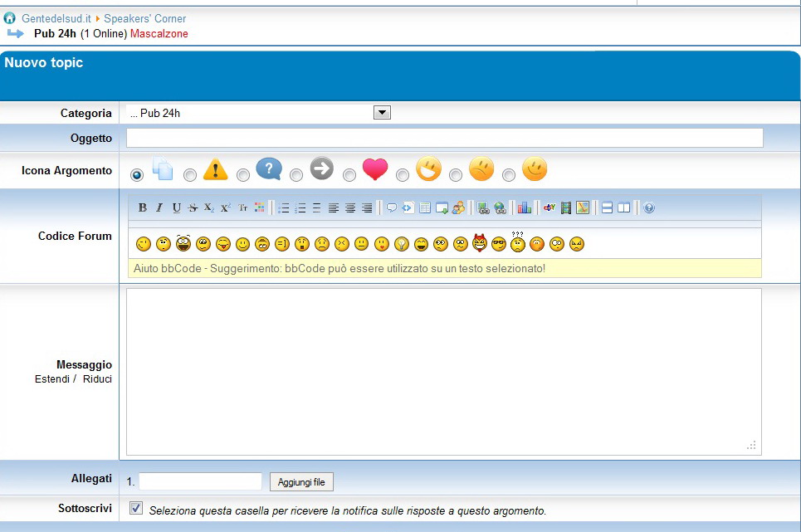This screenshot has width=801, height=532.
Task: Open the font color palette icon
Action: pos(259,207)
